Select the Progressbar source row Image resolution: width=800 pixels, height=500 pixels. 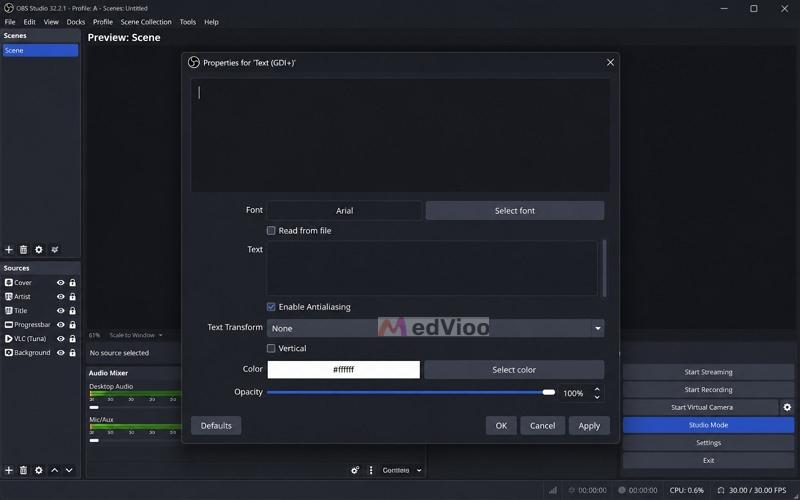coord(40,324)
